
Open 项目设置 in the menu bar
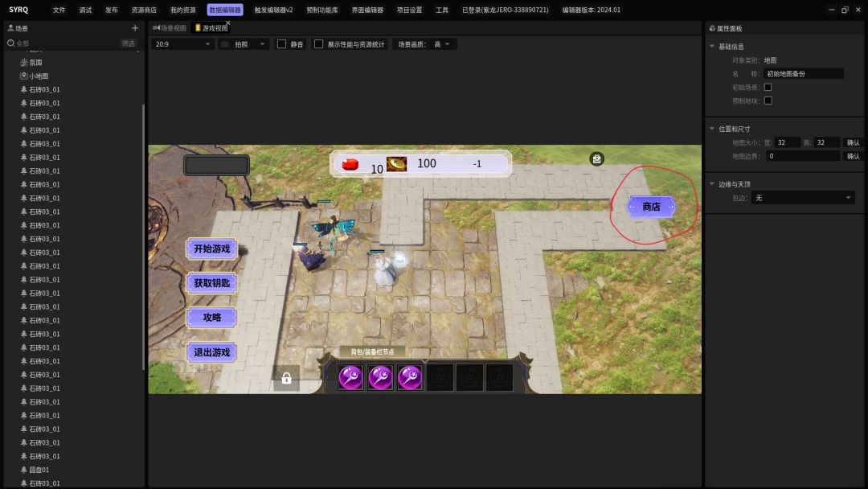[409, 10]
